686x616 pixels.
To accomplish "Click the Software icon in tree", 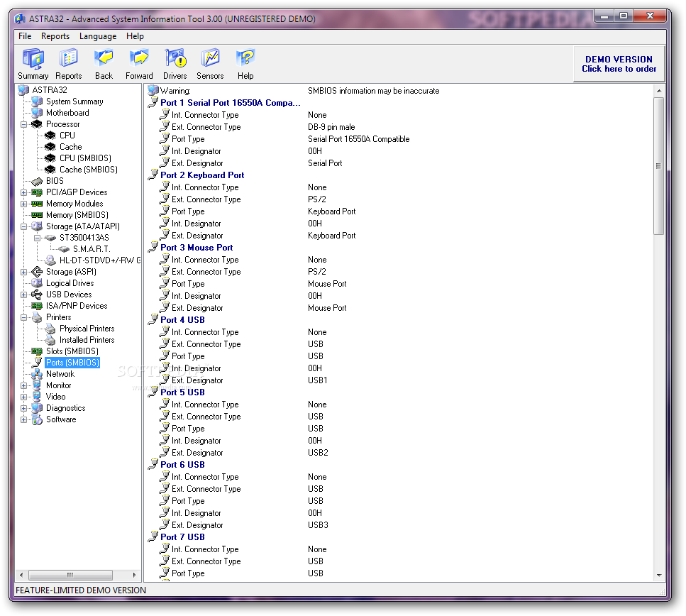I will 37,419.
